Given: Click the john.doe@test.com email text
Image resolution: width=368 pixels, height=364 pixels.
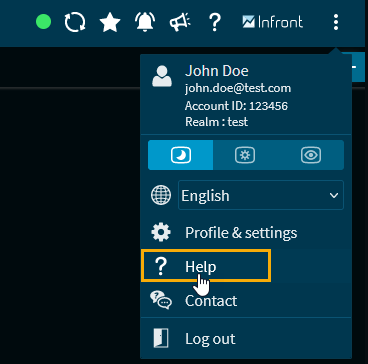Looking at the screenshot, I should click(238, 88).
